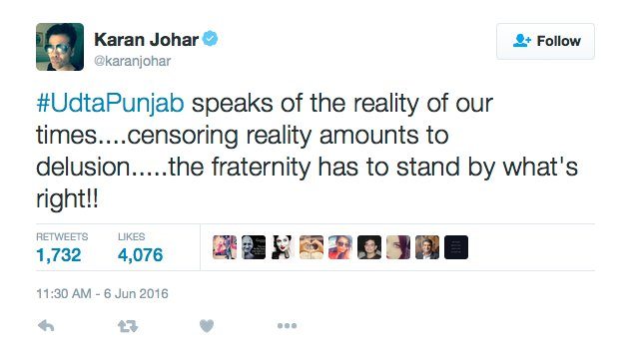Click the reply arrow icon

(x=46, y=326)
